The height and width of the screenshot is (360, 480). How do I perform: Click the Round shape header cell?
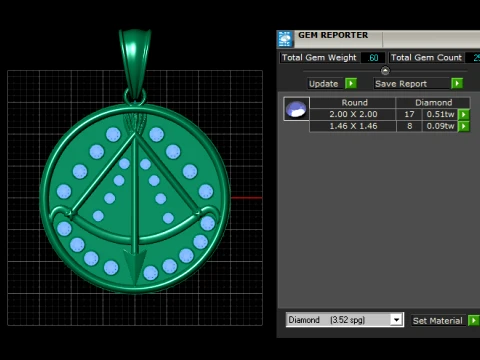[x=354, y=102]
